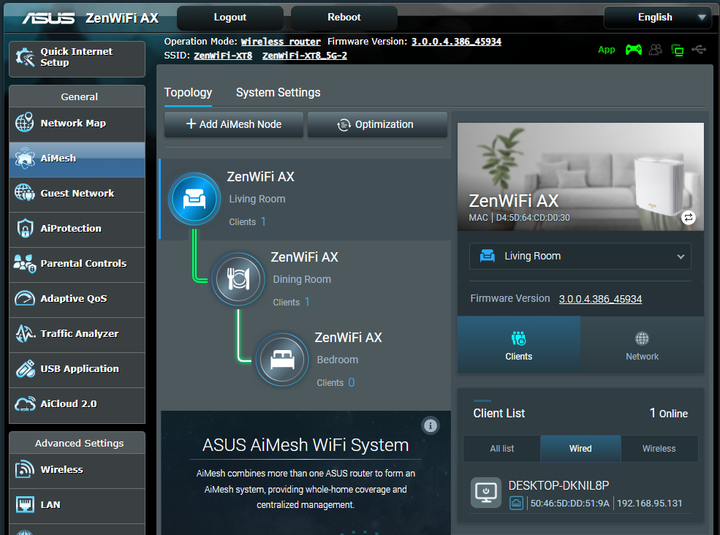This screenshot has width=720, height=535.
Task: Click the Living Room clients count 1
Action: (263, 222)
